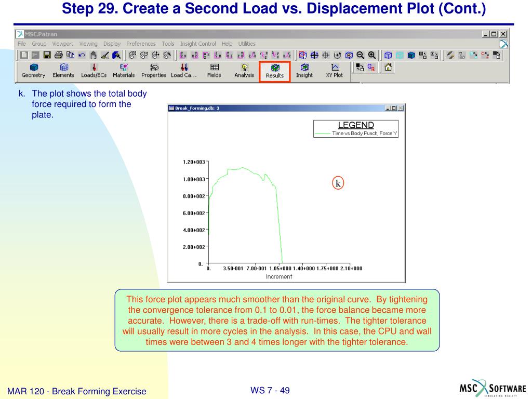Click the 2.10+000 x-axis value
The image size is (532, 399).
(x=351, y=269)
